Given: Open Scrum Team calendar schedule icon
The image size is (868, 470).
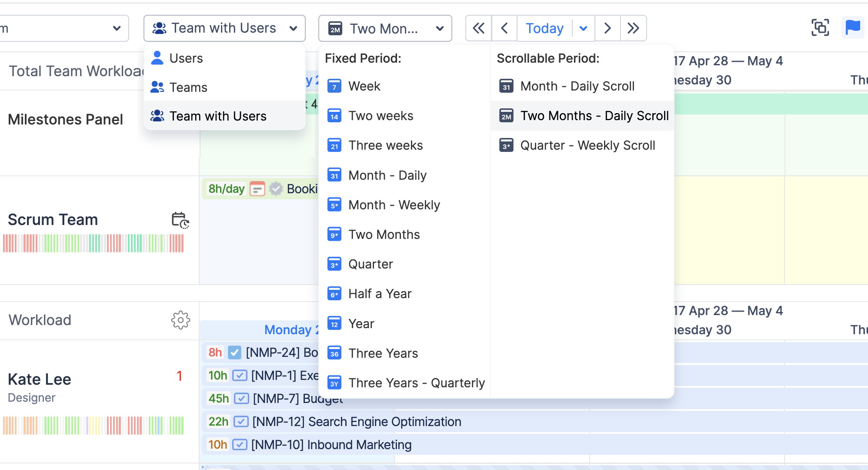Looking at the screenshot, I should (180, 220).
